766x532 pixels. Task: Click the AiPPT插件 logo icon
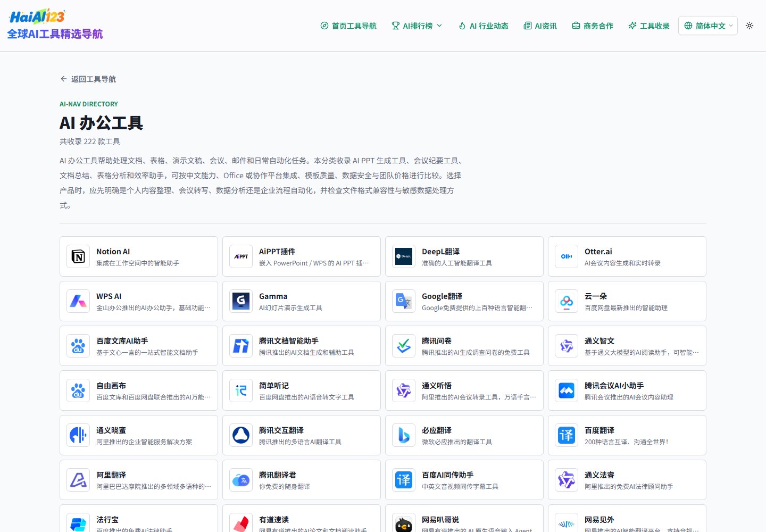tap(241, 256)
